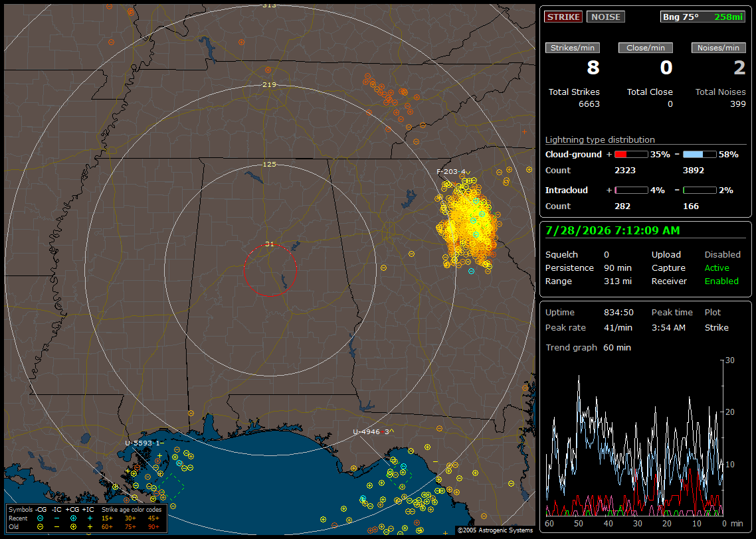Click the Recent -CG cyan legend symbol
Viewport: 756px width, 539px height.
pyautogui.click(x=40, y=518)
